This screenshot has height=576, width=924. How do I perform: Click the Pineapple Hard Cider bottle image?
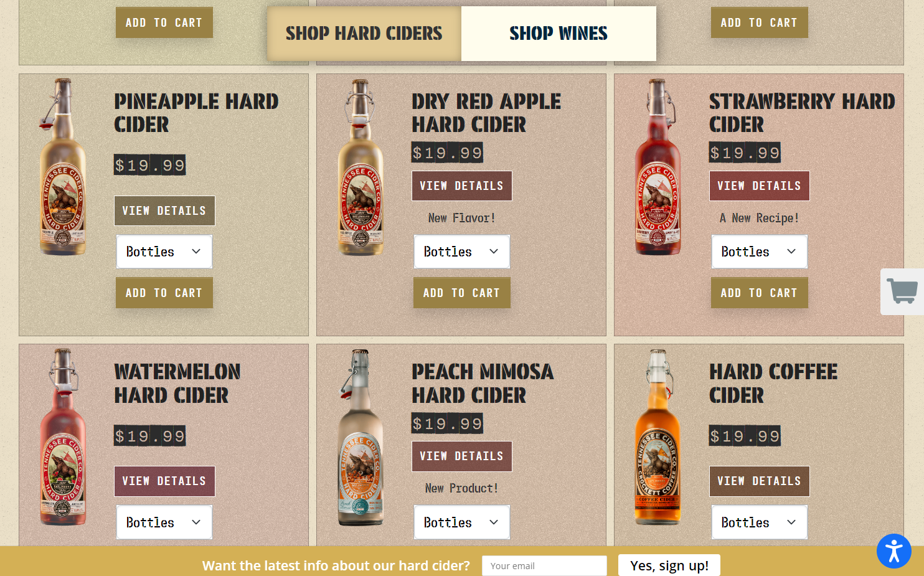[x=62, y=167]
